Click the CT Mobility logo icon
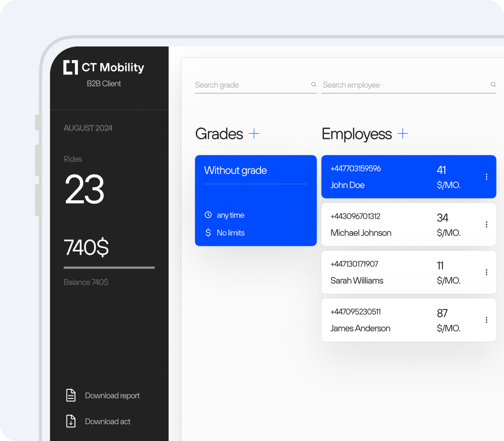Screen dimensions: 504x441 point(71,67)
